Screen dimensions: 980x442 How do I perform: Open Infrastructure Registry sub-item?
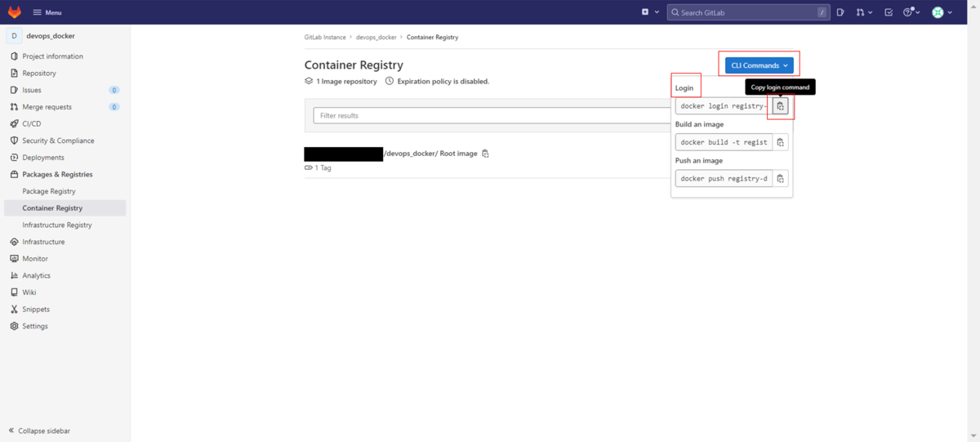57,225
